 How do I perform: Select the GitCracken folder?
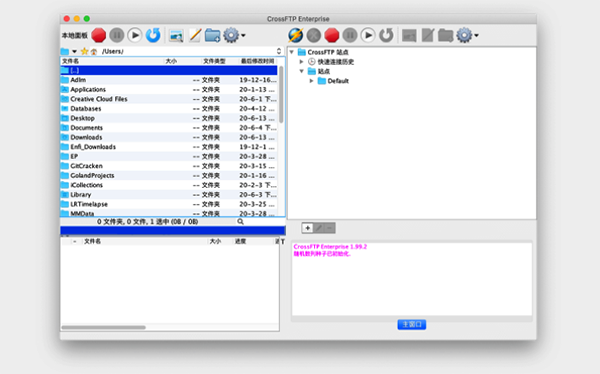click(x=169, y=166)
